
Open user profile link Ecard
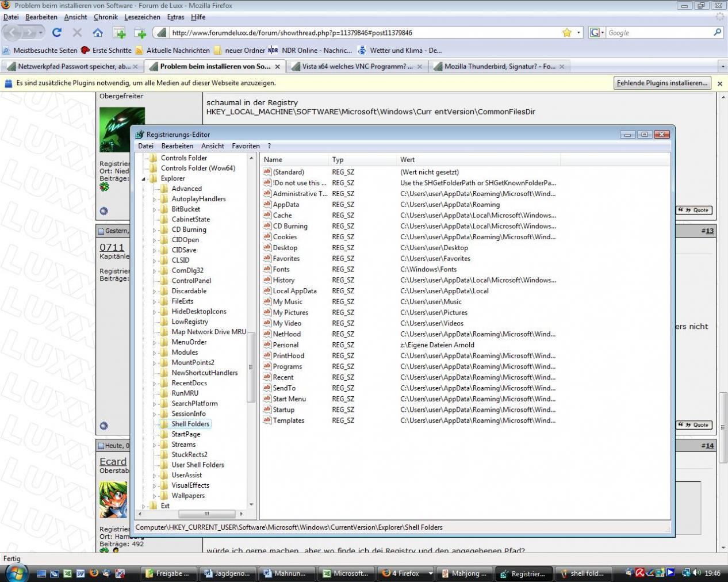[x=113, y=461]
